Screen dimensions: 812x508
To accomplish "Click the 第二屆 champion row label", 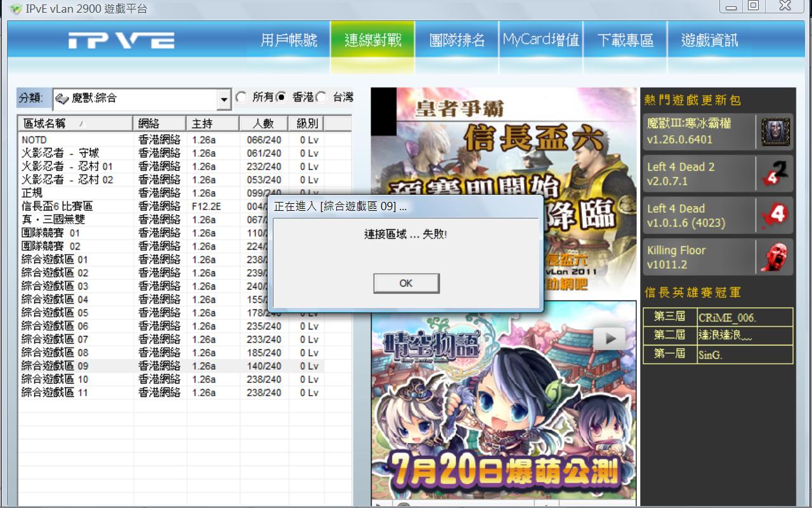I will tap(669, 335).
